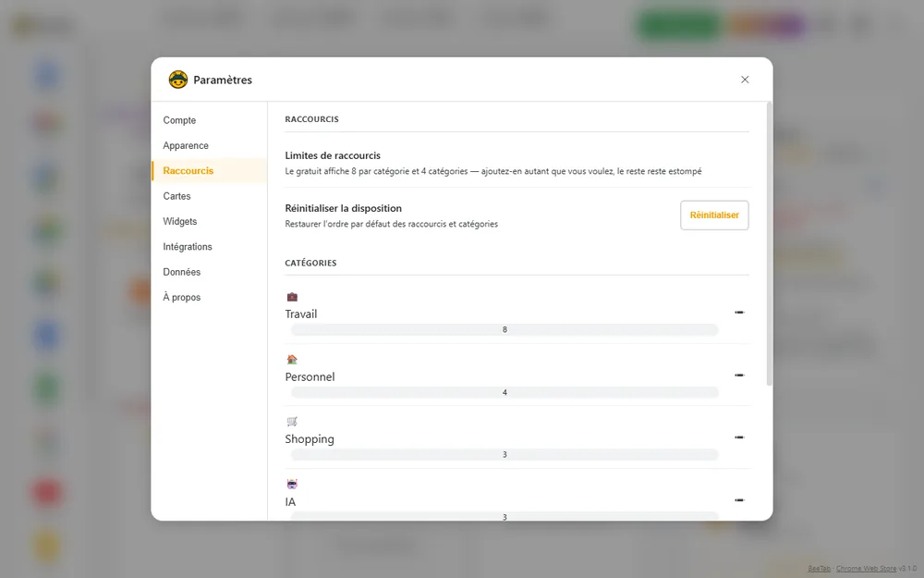The image size is (924, 578).
Task: Click the "Réinitialiser la disposition" heading
Action: 344,208
